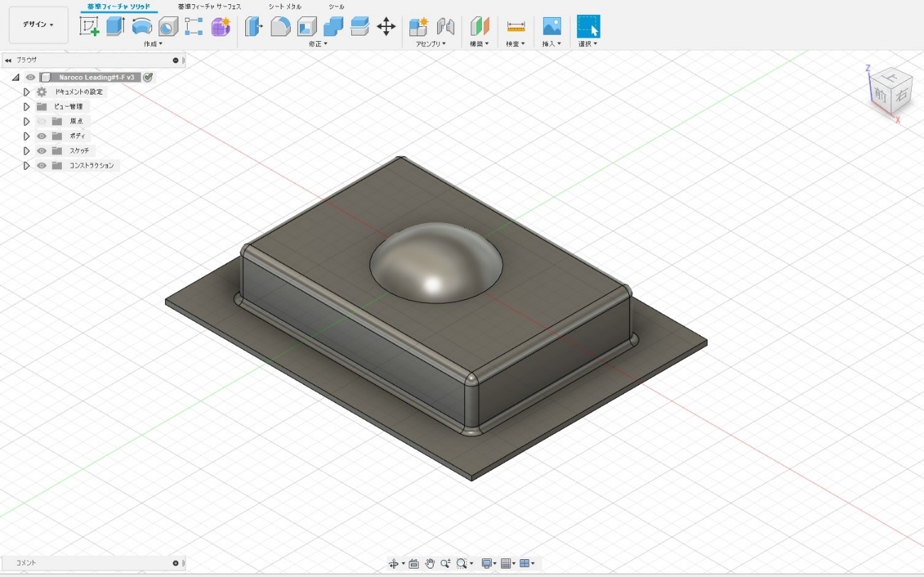924x577 pixels.
Task: Collapse the ブラウザ panel
Action: [8, 60]
